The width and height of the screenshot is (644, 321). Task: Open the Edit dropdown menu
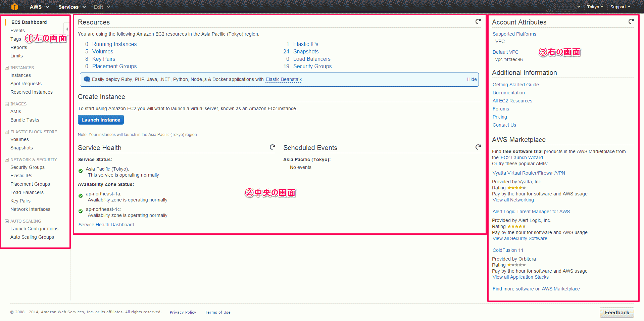click(102, 7)
